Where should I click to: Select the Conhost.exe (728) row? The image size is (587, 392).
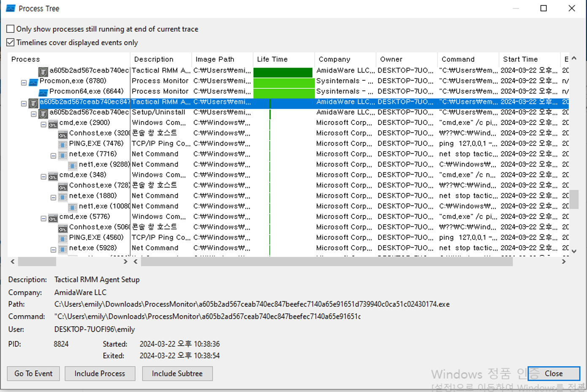tap(288, 185)
